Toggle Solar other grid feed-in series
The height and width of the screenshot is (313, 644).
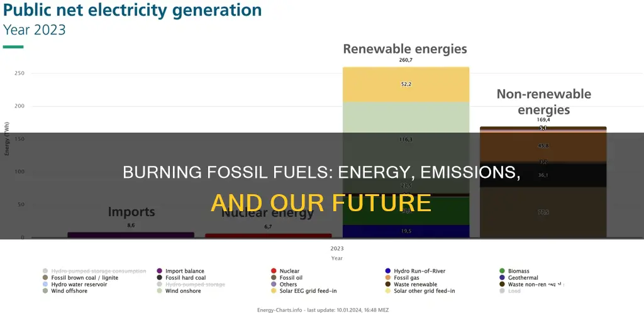pos(420,291)
